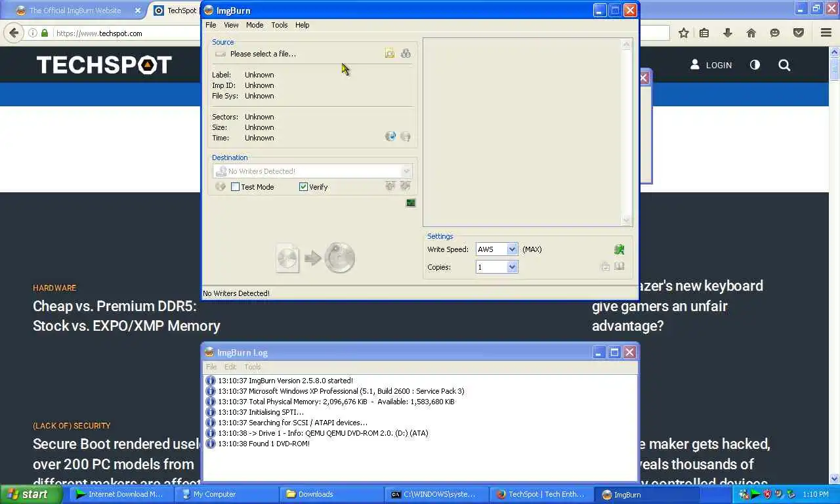Click the book icon beside Copies
The width and height of the screenshot is (840, 504).
pyautogui.click(x=619, y=266)
